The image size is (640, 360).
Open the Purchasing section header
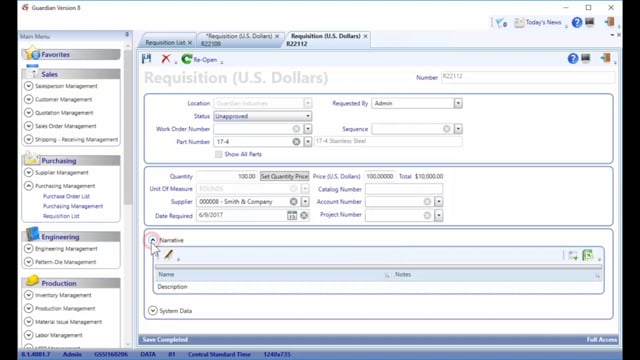pyautogui.click(x=71, y=161)
